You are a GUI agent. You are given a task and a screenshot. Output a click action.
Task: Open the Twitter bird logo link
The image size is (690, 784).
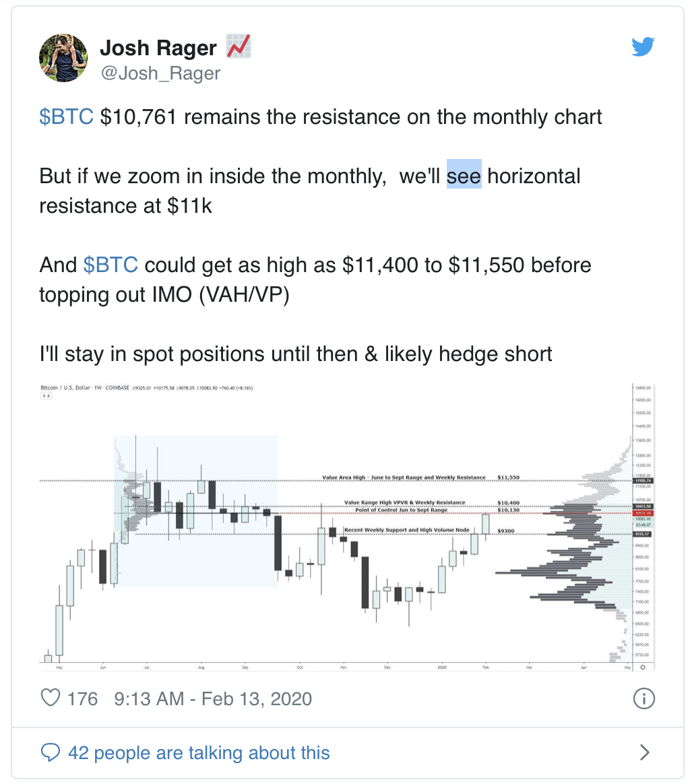(x=642, y=46)
